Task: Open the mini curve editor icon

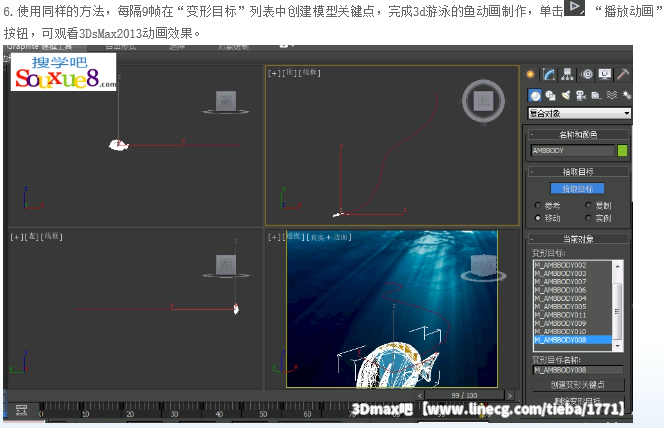Action: click(x=22, y=409)
